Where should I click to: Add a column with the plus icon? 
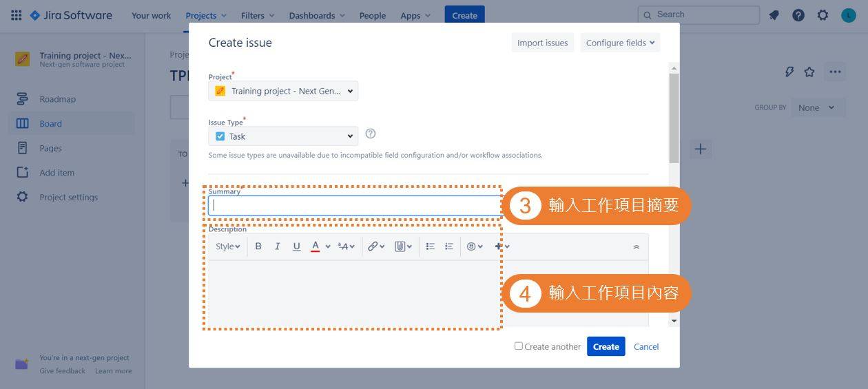pos(700,149)
